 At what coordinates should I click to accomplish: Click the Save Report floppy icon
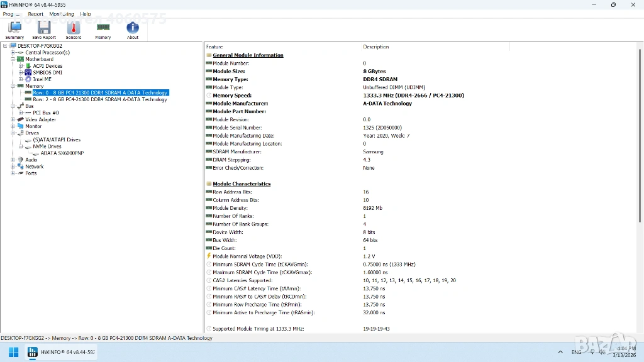[44, 29]
